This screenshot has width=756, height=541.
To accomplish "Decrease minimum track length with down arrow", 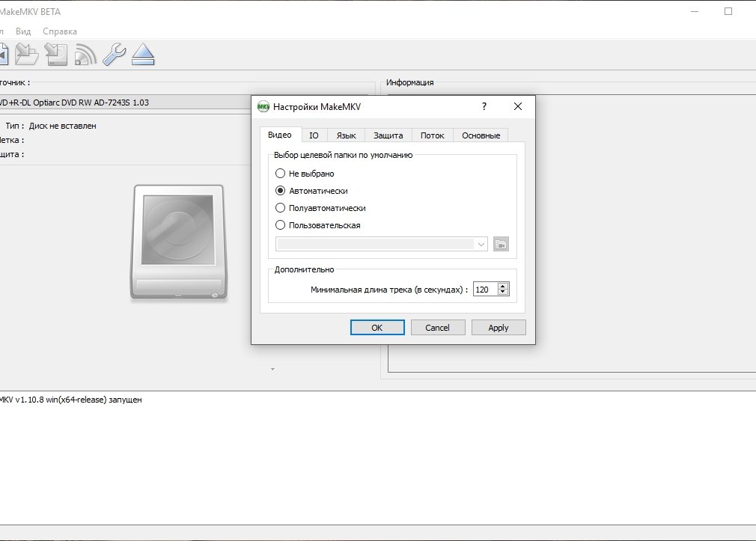I will [503, 292].
